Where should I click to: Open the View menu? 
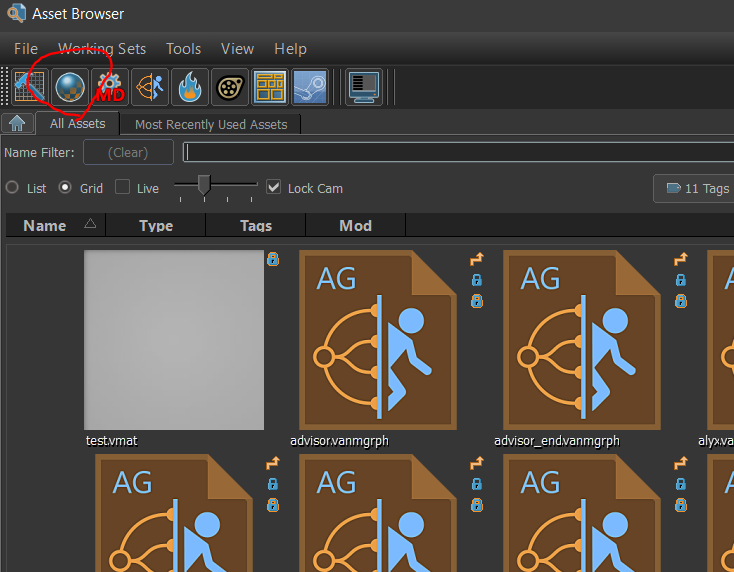[x=237, y=49]
